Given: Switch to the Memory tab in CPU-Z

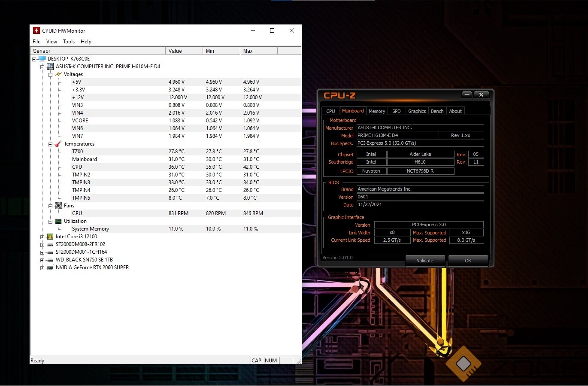Looking at the screenshot, I should click(x=377, y=111).
